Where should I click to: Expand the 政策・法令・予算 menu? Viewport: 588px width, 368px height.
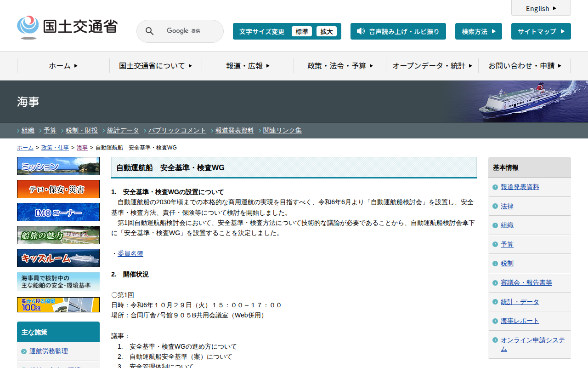click(340, 66)
